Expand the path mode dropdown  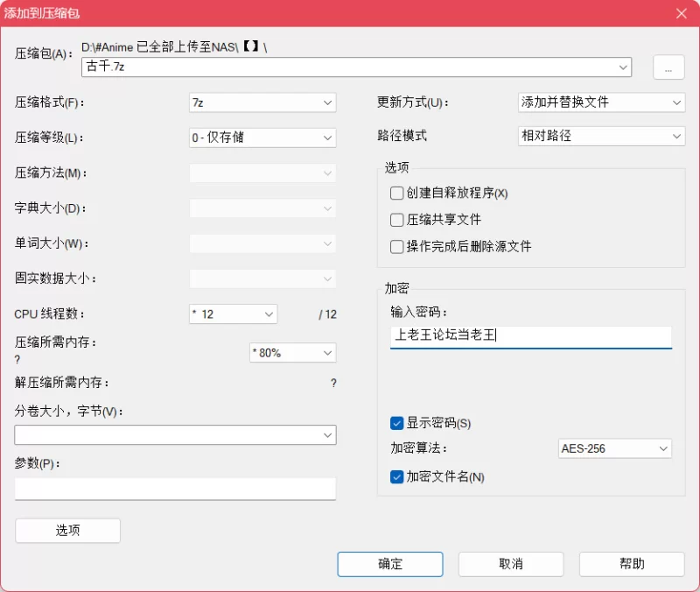(x=601, y=137)
